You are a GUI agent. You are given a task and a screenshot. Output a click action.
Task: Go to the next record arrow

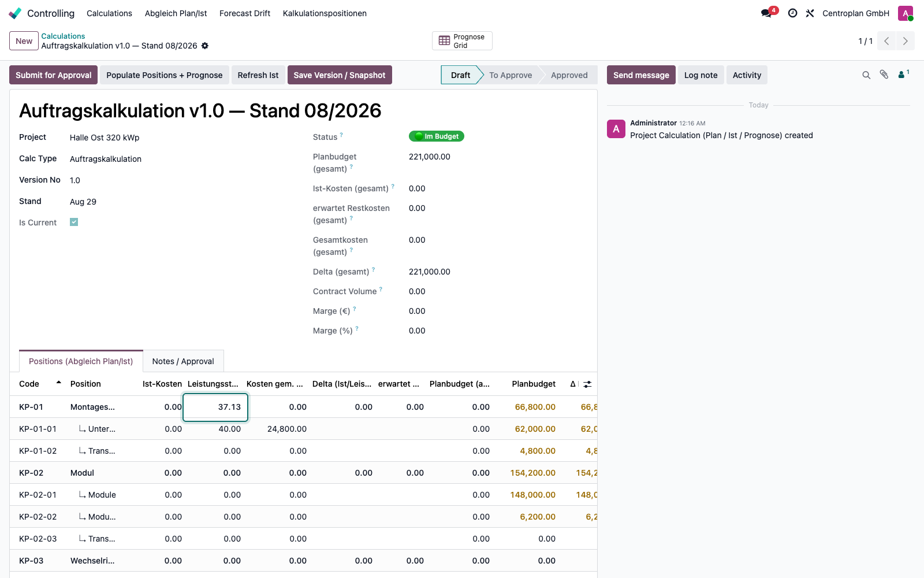[x=906, y=41]
